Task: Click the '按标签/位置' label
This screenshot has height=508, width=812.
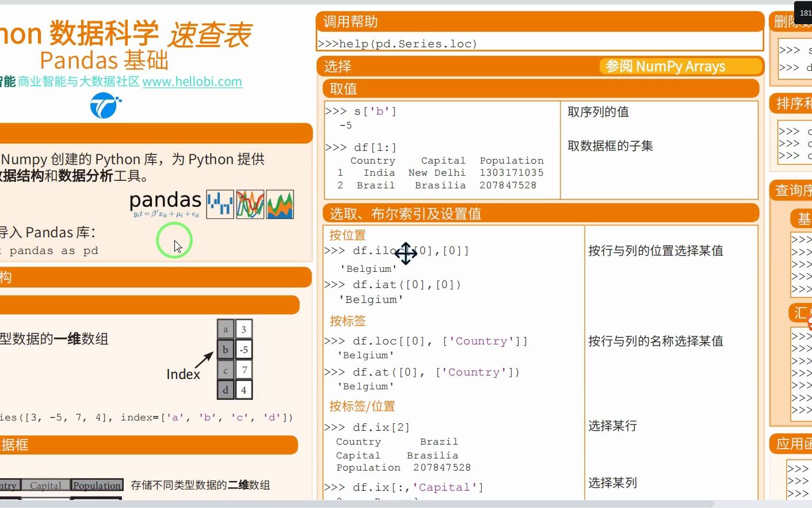Action: coord(362,406)
